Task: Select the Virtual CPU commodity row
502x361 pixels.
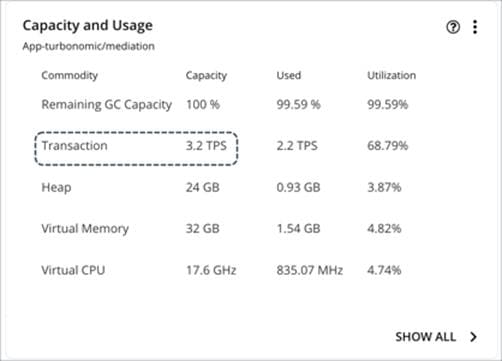Action: click(x=229, y=270)
